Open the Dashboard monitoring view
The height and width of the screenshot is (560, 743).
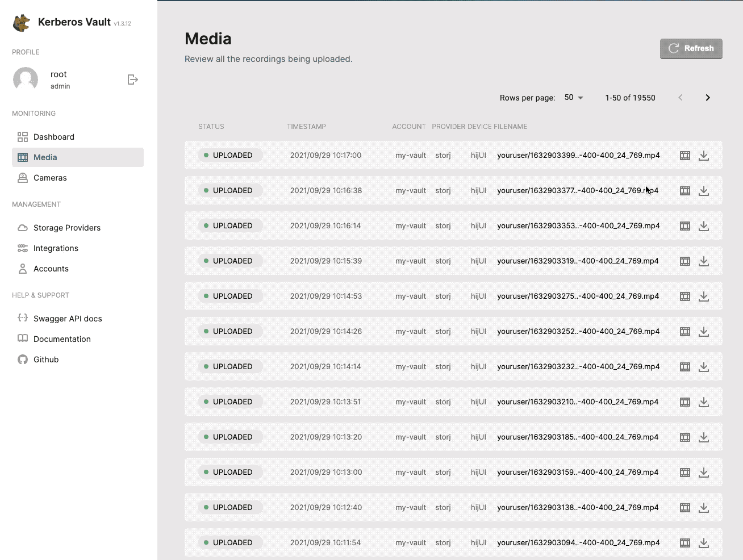point(53,136)
